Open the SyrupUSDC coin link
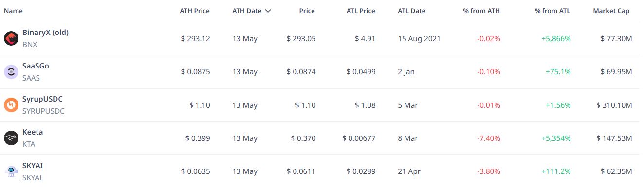The height and width of the screenshot is (188, 644). (42, 99)
